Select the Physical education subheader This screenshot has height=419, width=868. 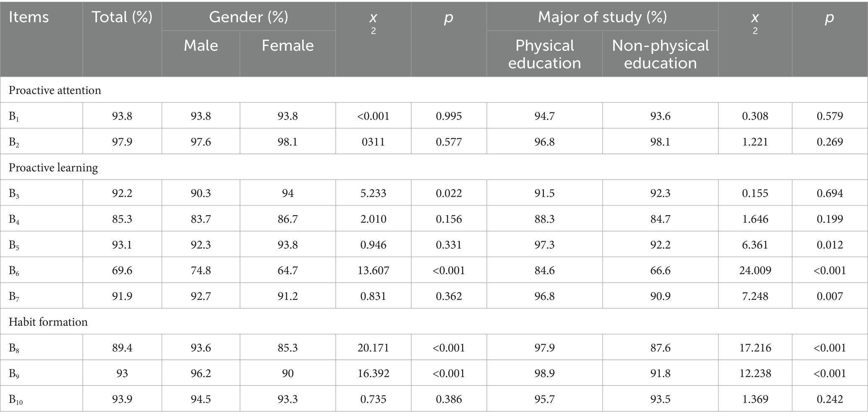coord(544,54)
